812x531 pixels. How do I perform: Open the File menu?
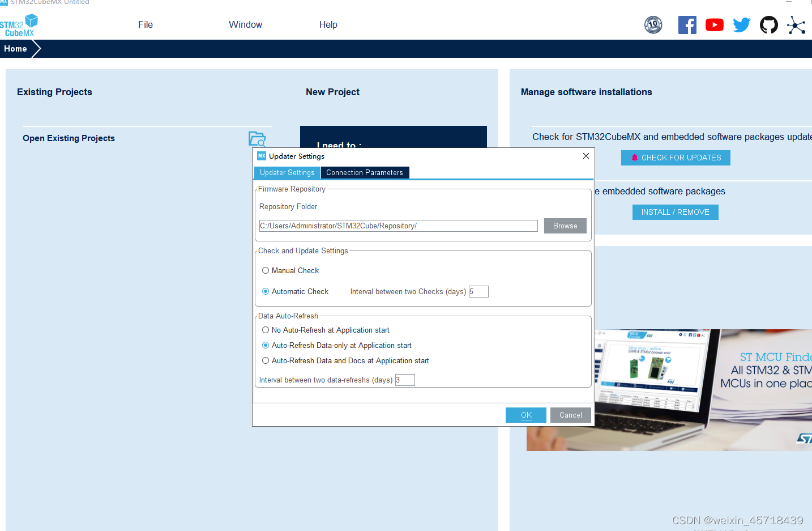point(146,25)
